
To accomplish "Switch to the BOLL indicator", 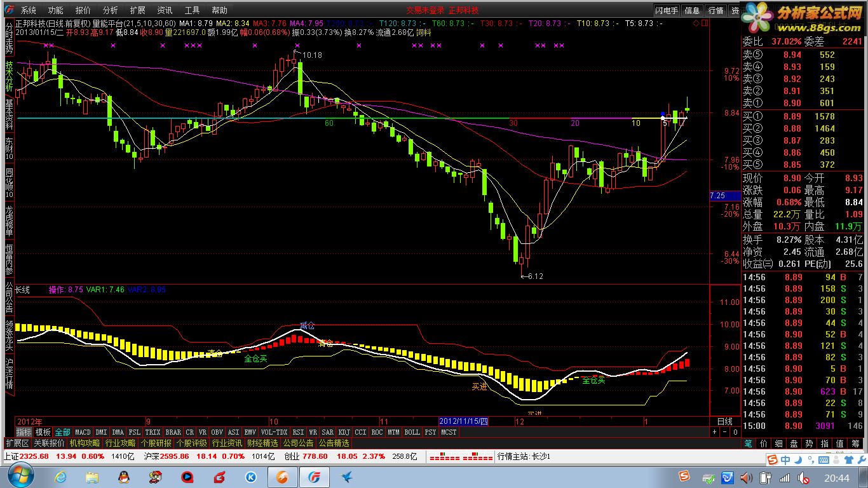I will click(412, 432).
